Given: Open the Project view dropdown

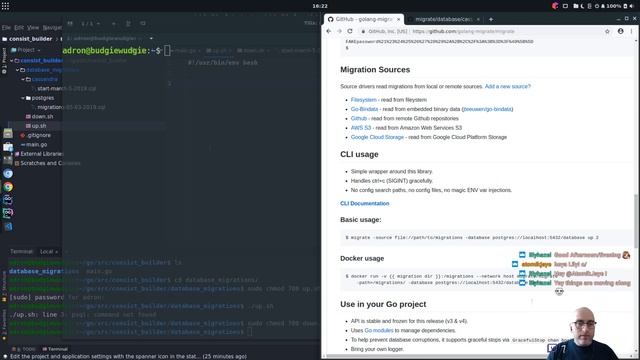Looking at the screenshot, I should [29, 50].
